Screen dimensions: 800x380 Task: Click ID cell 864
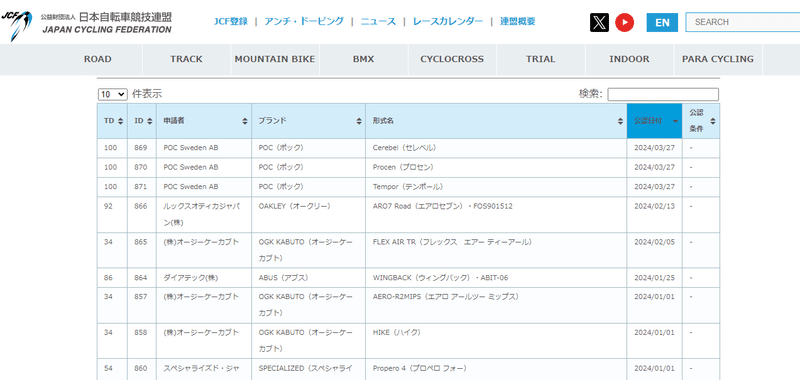tap(142, 278)
